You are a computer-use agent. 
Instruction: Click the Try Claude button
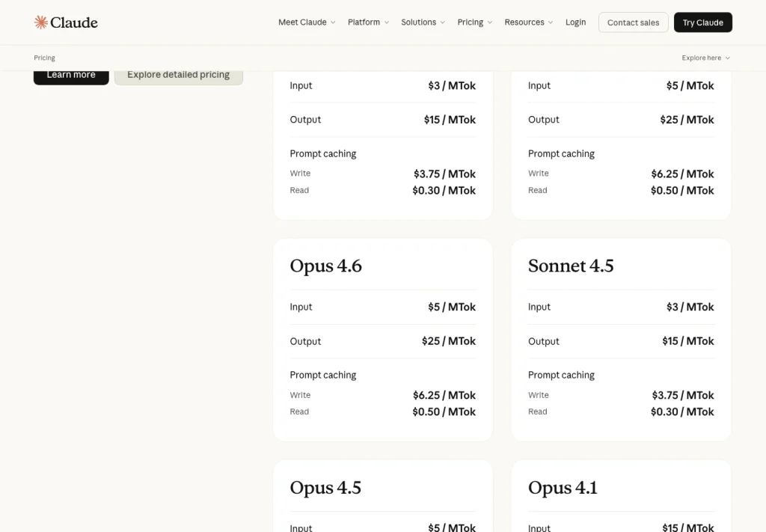point(703,22)
